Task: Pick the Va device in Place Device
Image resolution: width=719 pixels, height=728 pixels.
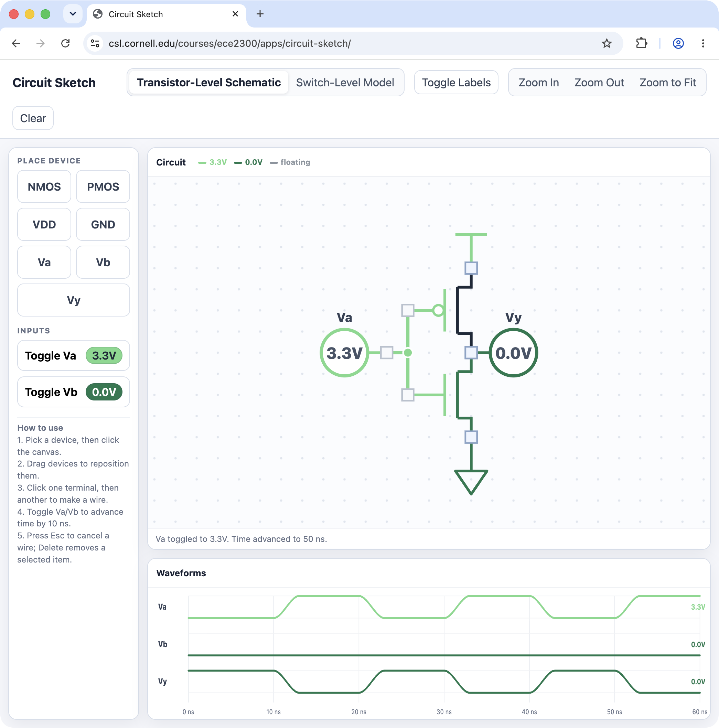Action: pyautogui.click(x=44, y=262)
